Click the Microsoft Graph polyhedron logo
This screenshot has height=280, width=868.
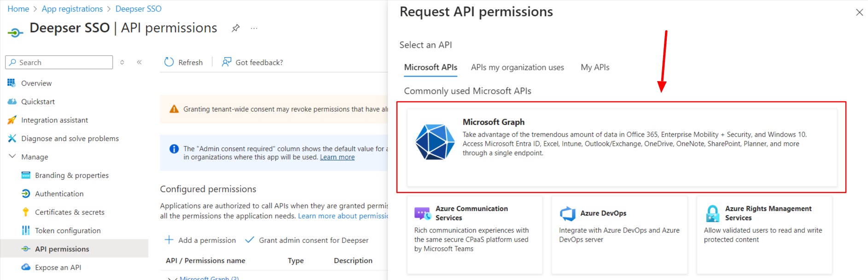tap(435, 142)
